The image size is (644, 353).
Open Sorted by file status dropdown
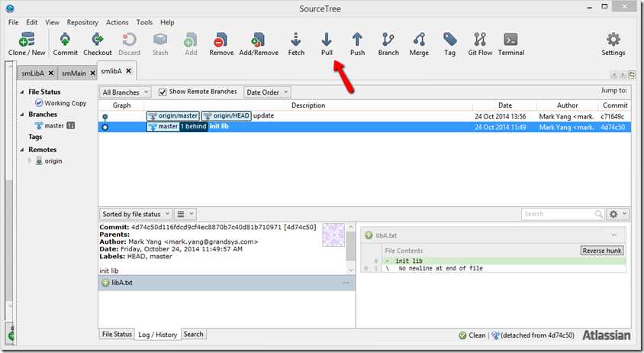pyautogui.click(x=136, y=214)
